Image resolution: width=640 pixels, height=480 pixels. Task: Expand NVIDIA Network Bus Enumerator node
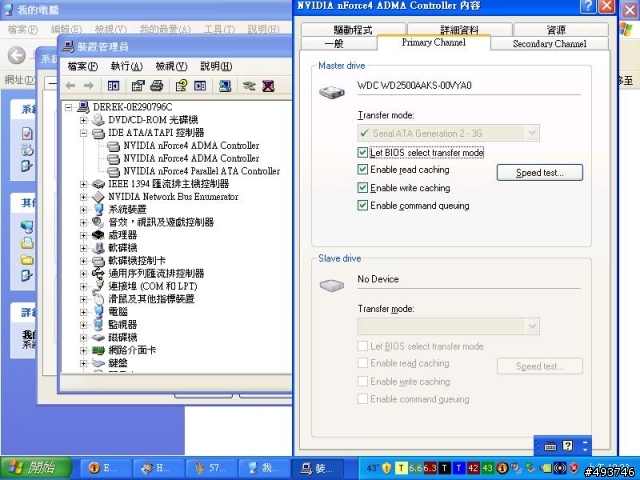tap(84, 197)
